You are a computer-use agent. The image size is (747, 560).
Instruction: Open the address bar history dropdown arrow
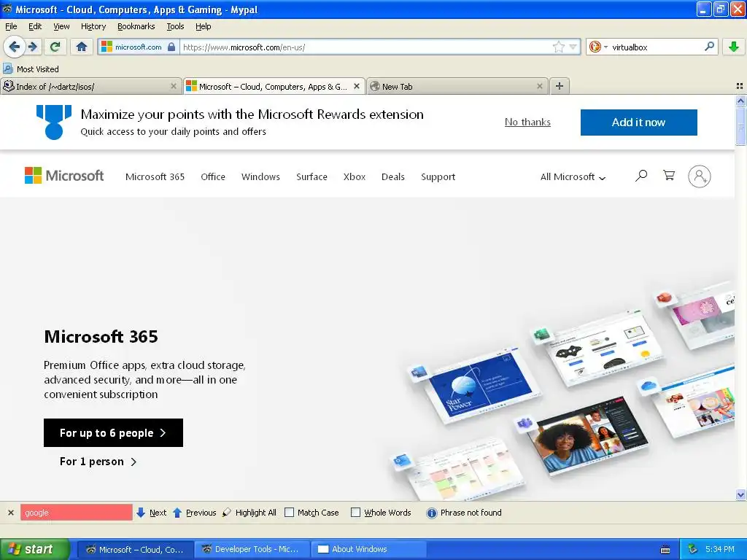(x=573, y=47)
